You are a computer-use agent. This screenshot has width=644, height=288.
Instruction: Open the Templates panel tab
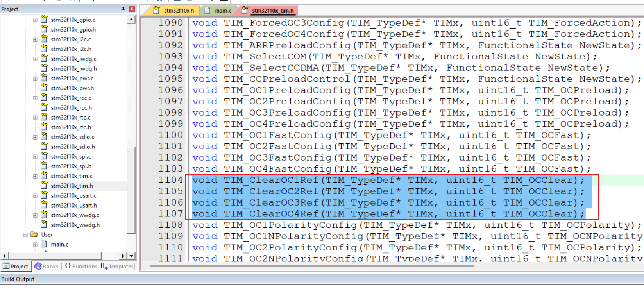tap(117, 267)
